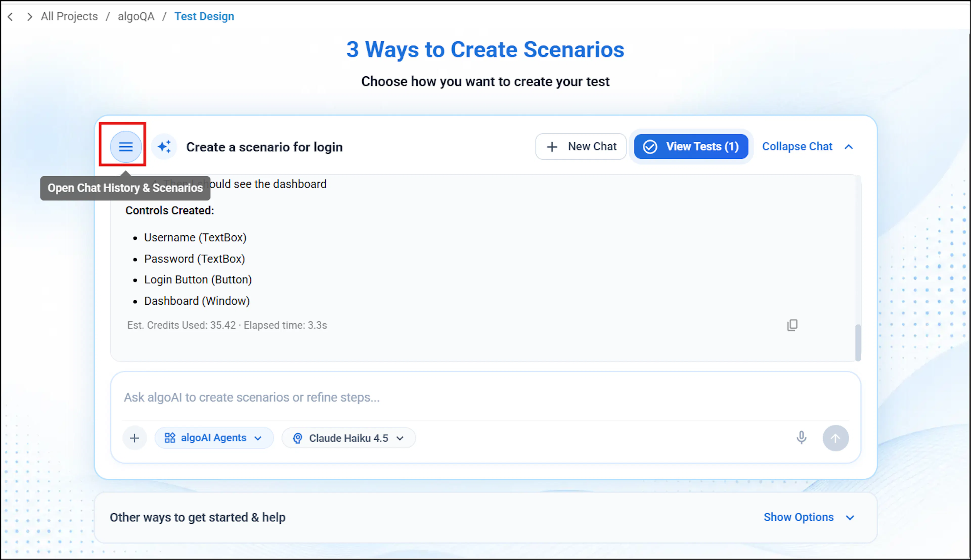Click the 'Est. Credits Used: 35.42' text

[x=182, y=325]
